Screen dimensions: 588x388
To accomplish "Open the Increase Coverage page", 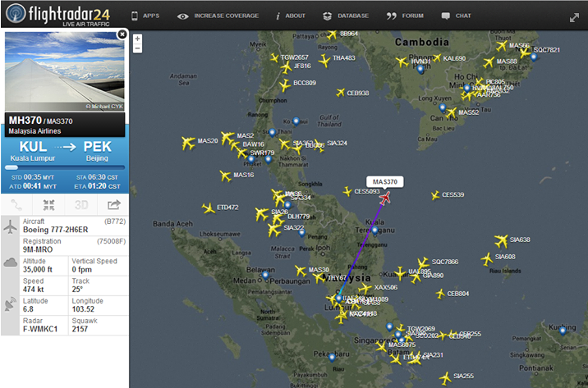I will point(218,16).
